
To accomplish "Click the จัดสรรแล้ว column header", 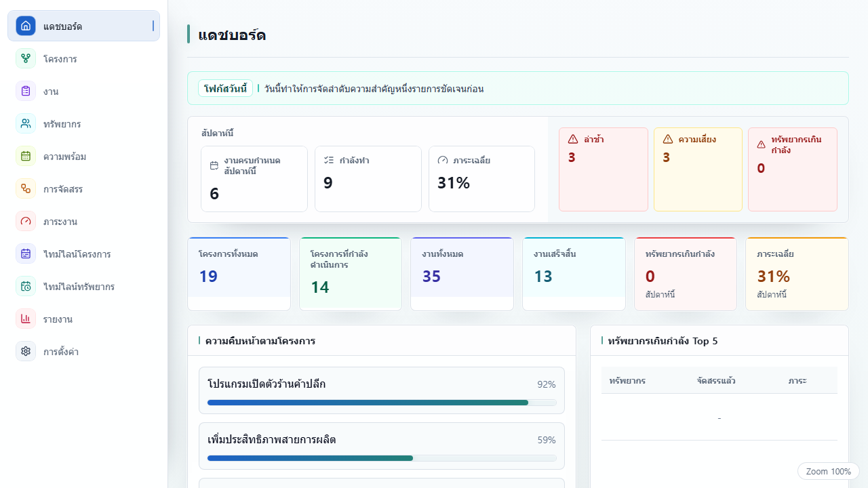I will click(716, 381).
